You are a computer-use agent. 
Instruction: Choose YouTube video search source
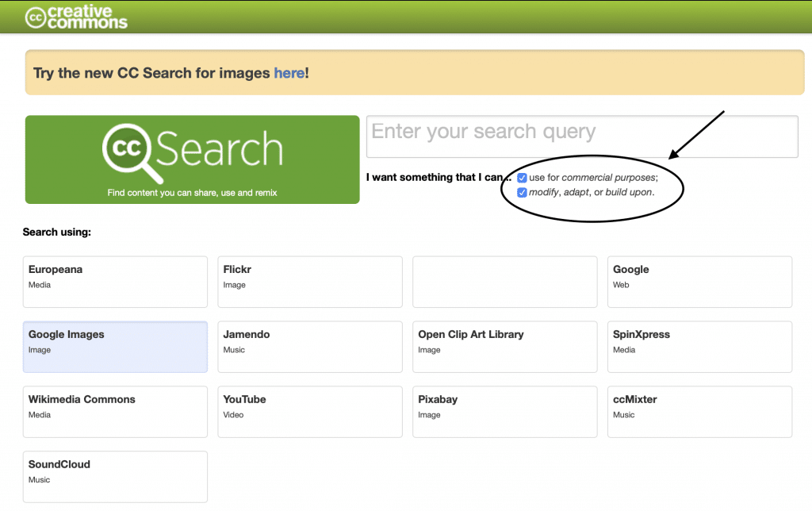click(310, 412)
